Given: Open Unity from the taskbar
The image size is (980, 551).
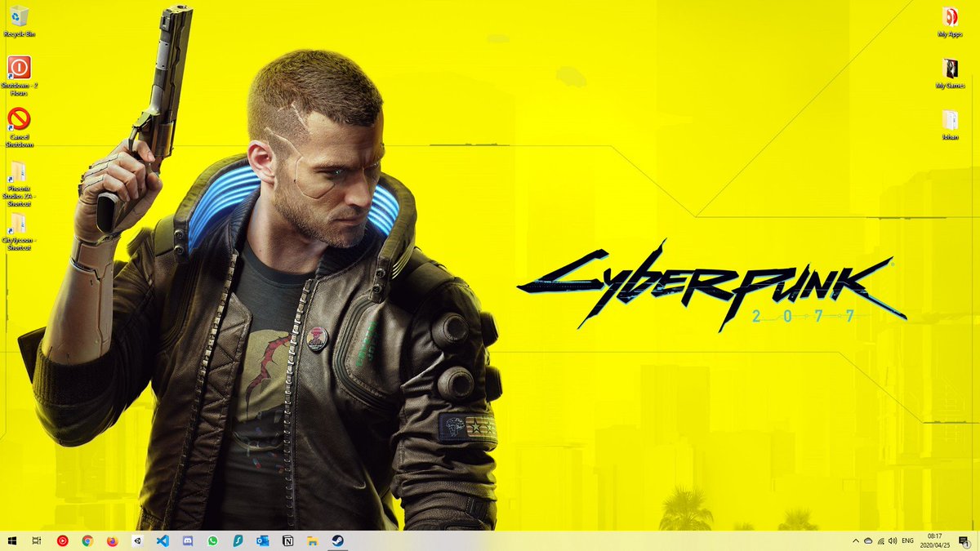Looking at the screenshot, I should pos(137,540).
